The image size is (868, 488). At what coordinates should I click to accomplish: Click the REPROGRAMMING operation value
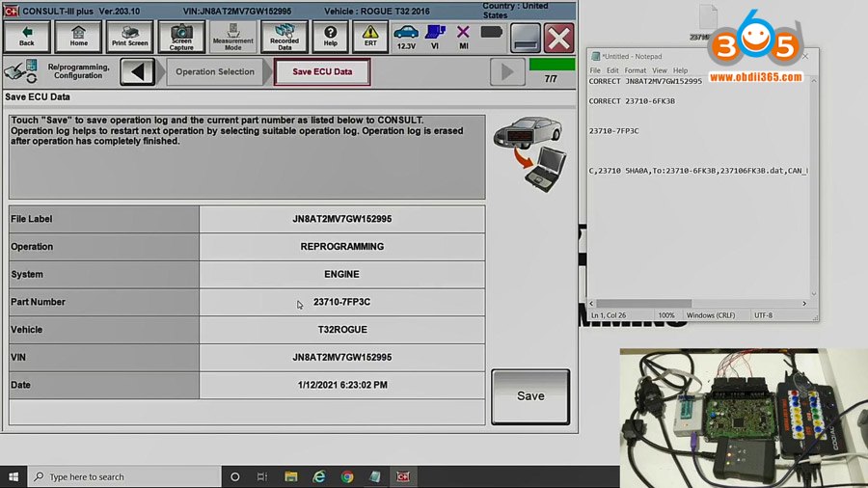pos(342,247)
